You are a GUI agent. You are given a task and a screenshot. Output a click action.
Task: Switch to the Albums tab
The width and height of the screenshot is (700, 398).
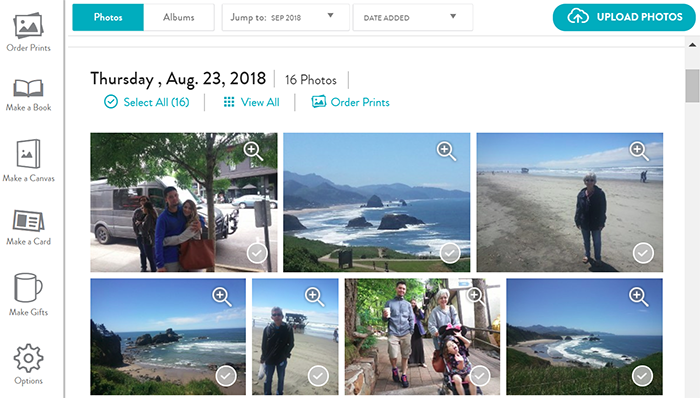click(179, 17)
